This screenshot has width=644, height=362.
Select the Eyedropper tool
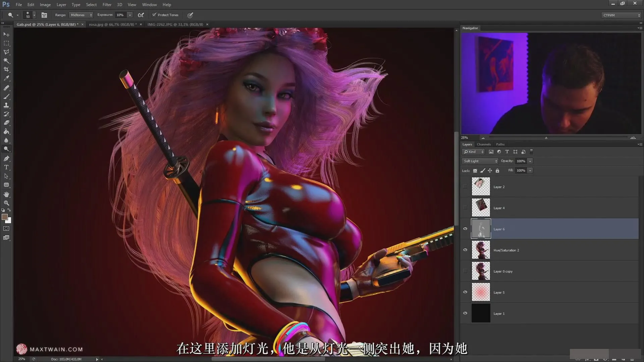[6, 78]
